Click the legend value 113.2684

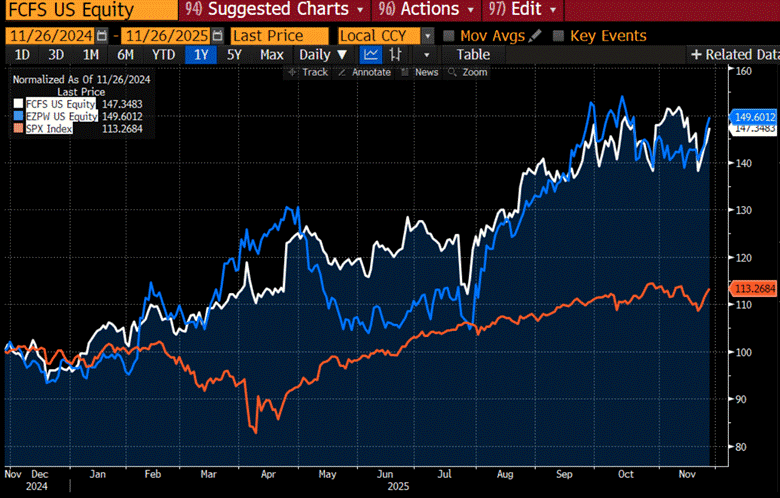click(x=122, y=128)
